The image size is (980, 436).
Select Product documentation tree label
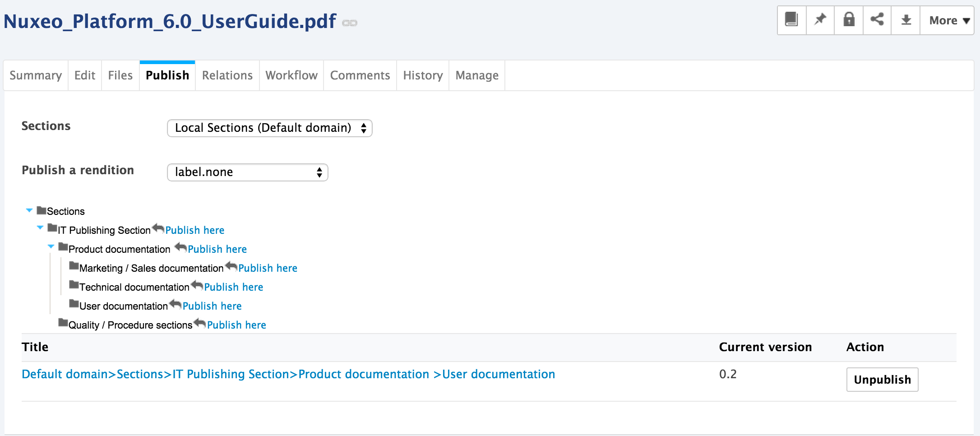120,249
